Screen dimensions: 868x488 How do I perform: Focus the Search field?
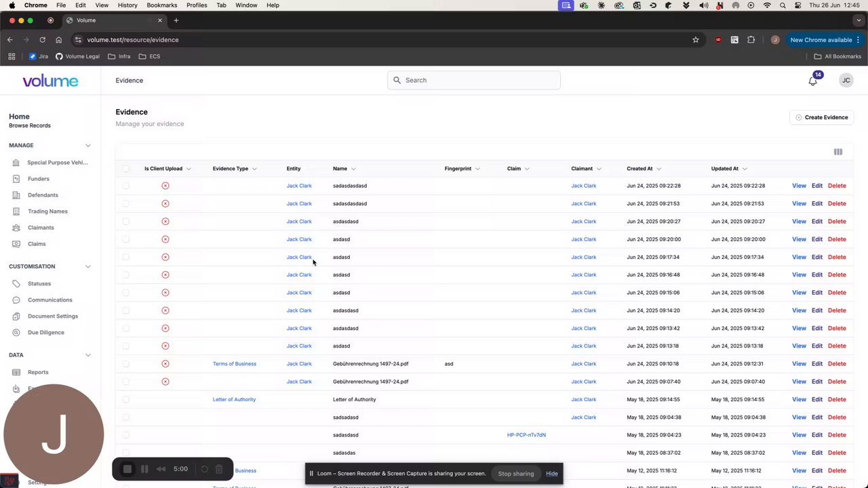click(x=474, y=81)
